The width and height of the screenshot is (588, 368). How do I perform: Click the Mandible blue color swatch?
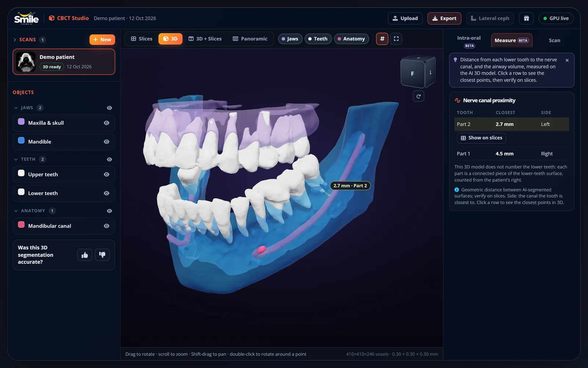pos(21,141)
